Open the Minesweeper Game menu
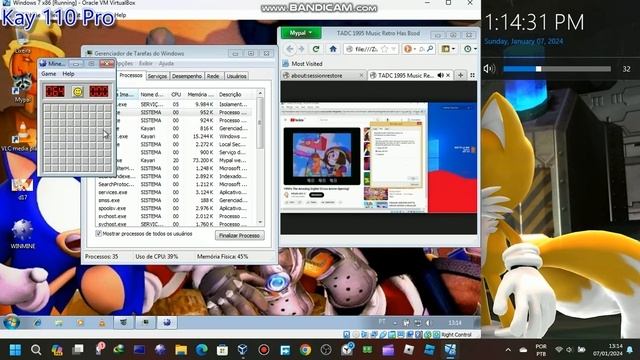Viewport: 640px width, 360px height. click(49, 74)
